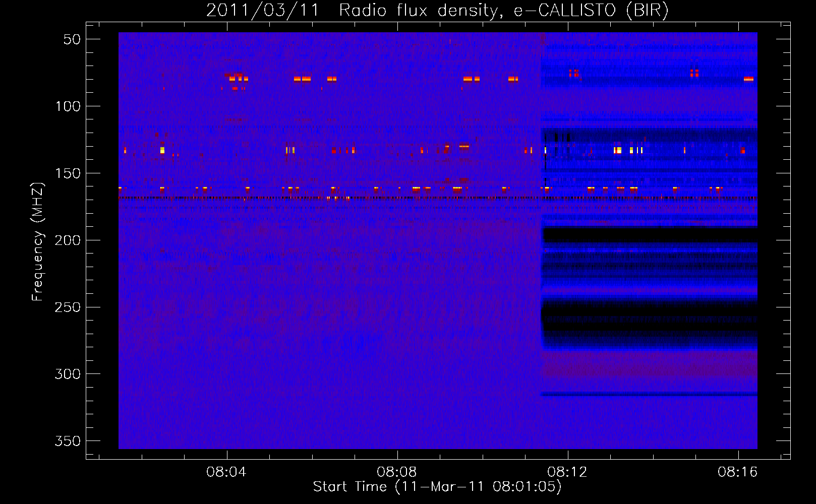Click the 08:16 time tick label
This screenshot has width=816, height=504.
[x=738, y=472]
